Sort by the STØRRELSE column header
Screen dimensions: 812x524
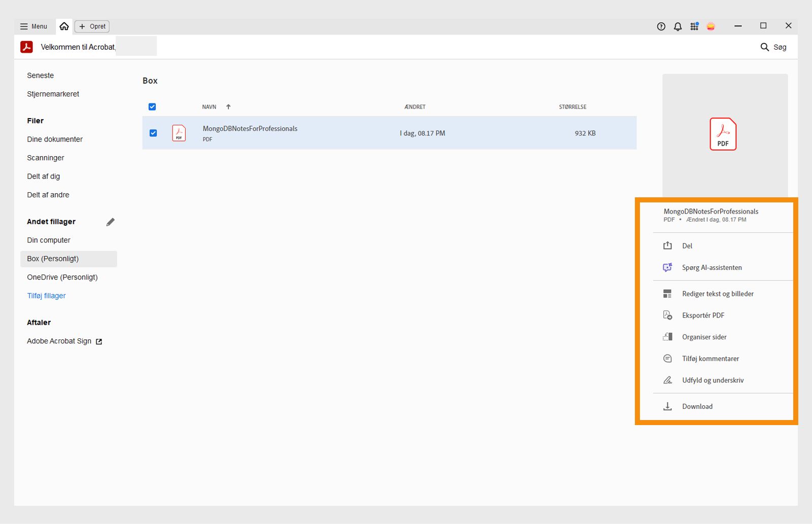(572, 107)
